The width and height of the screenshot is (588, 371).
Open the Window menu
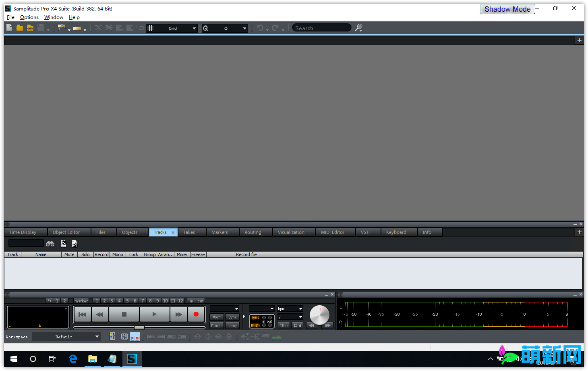[54, 17]
